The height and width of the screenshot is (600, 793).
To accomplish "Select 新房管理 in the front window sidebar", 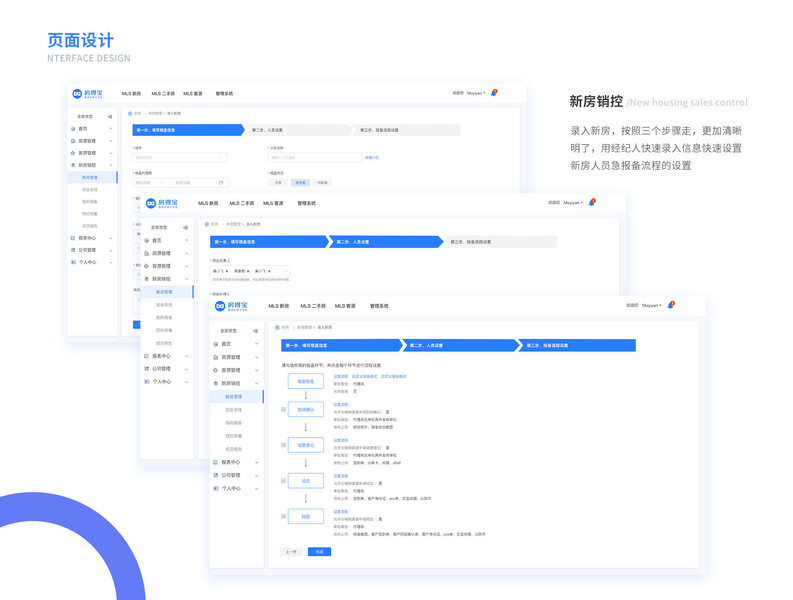I will click(236, 397).
